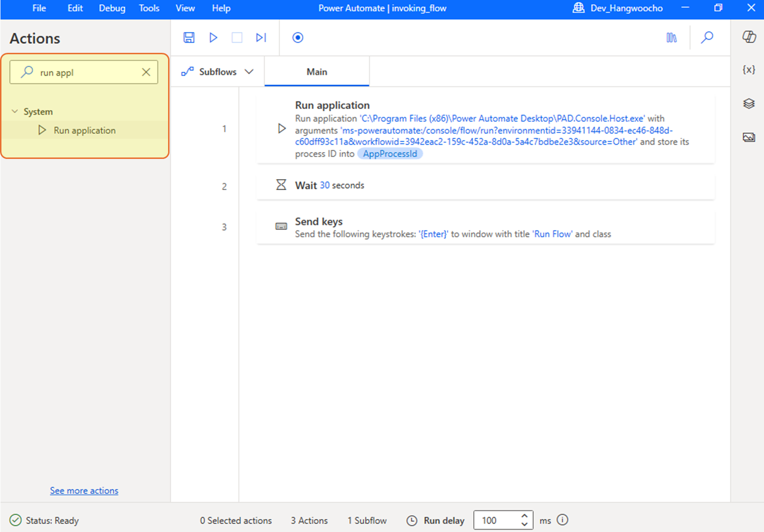The height and width of the screenshot is (532, 764).
Task: Open the Tools menu
Action: (x=149, y=8)
